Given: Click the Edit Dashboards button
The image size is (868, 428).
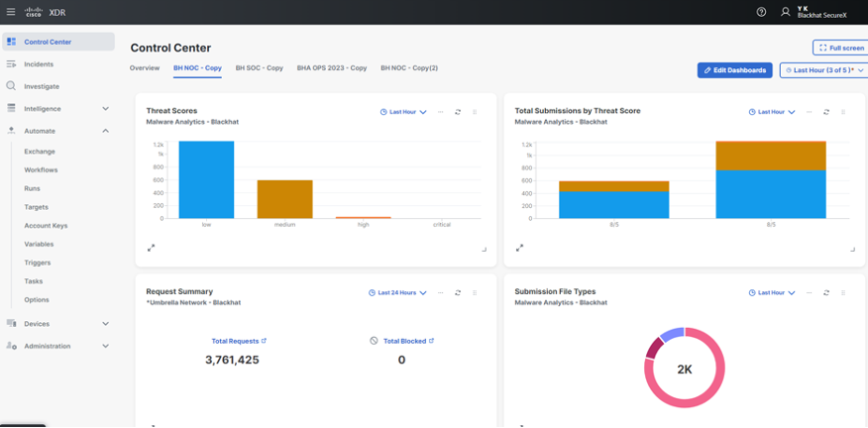Looking at the screenshot, I should [x=734, y=70].
